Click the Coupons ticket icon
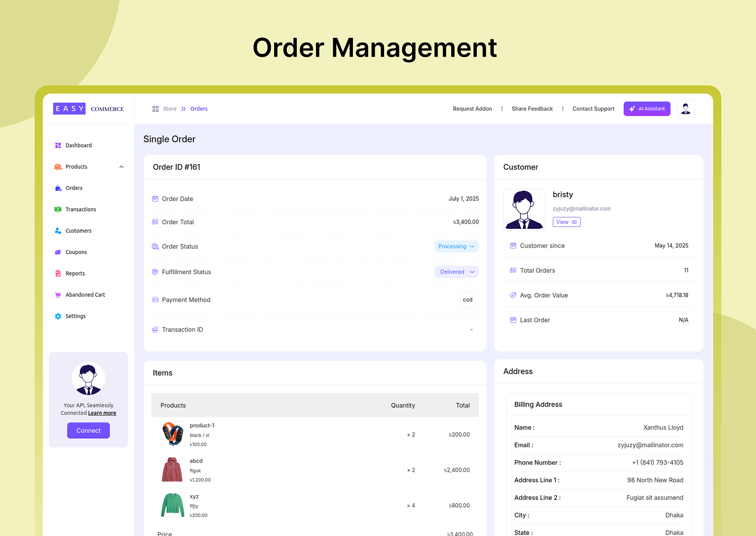Viewport: 756px width, 536px height. (58, 252)
